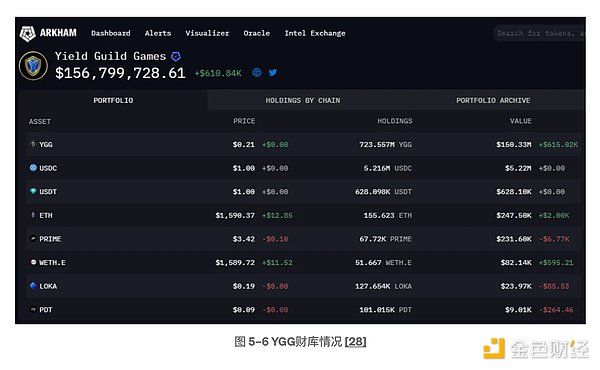600x370 pixels.
Task: Click the +$610.84K portfolio change
Action: click(218, 73)
